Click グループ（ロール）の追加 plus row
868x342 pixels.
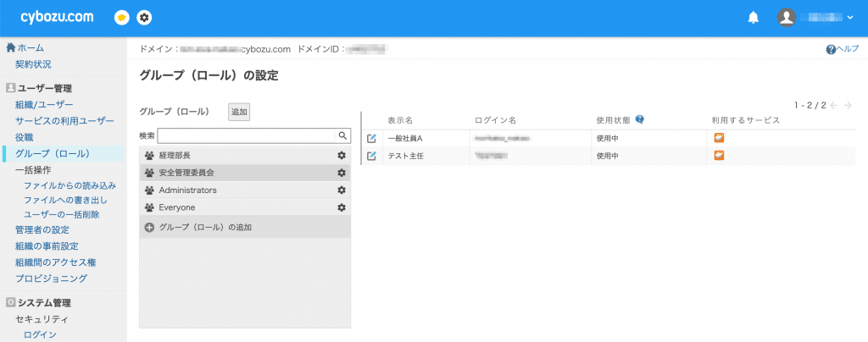point(245,227)
